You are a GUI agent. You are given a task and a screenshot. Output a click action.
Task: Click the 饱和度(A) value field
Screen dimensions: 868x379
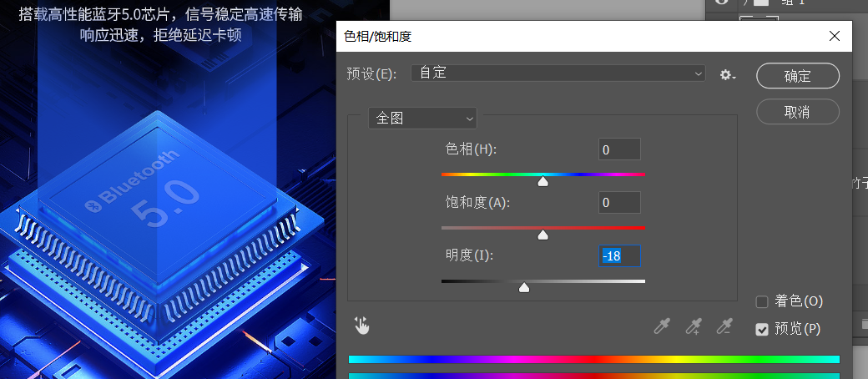click(619, 203)
